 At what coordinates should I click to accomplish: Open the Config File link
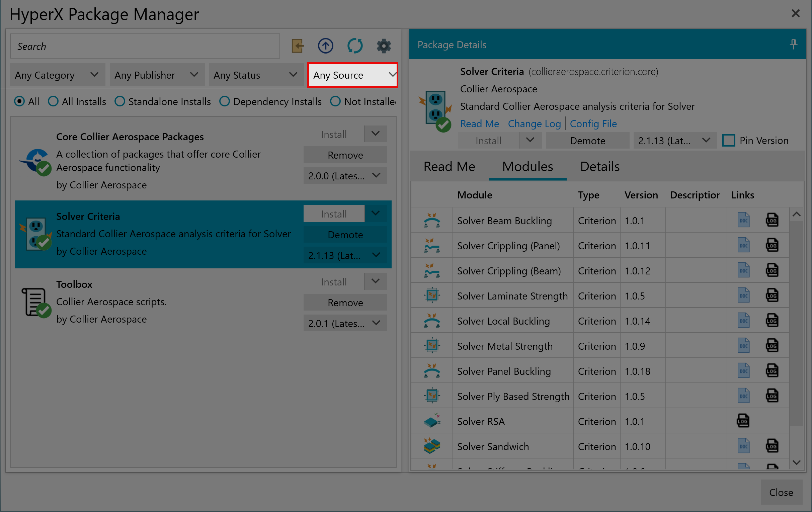click(593, 124)
